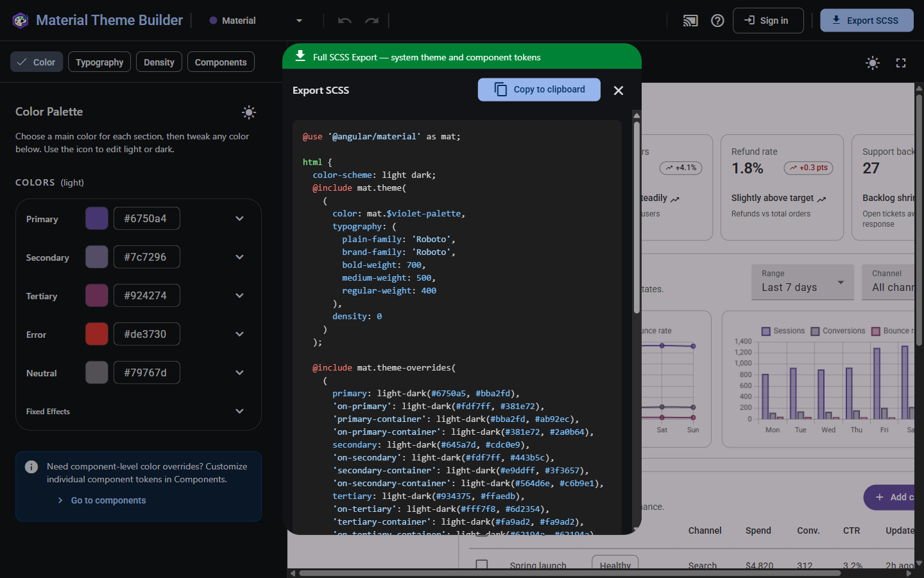Edit the Tertiary hex field #924274
The image size is (924, 578).
(147, 295)
